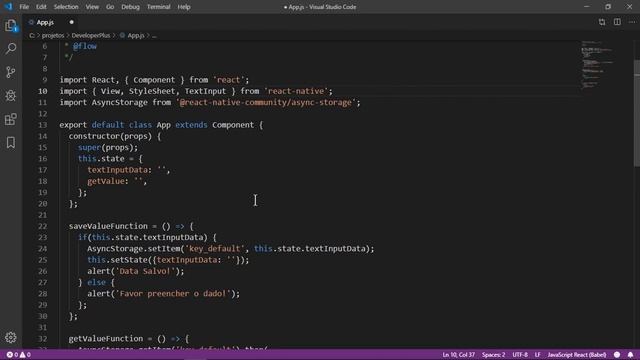Image resolution: width=640 pixels, height=360 pixels.
Task: Open Source Control view
Action: click(x=11, y=72)
